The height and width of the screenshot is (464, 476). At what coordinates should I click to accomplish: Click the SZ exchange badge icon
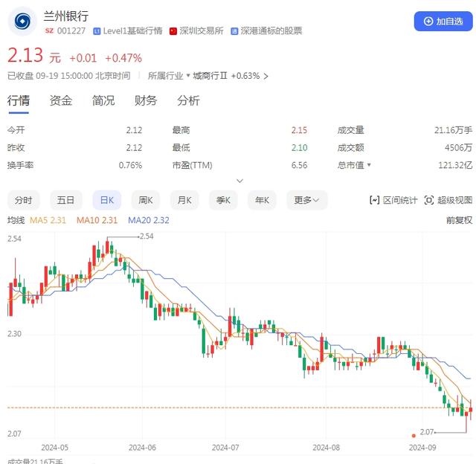tap(49, 30)
